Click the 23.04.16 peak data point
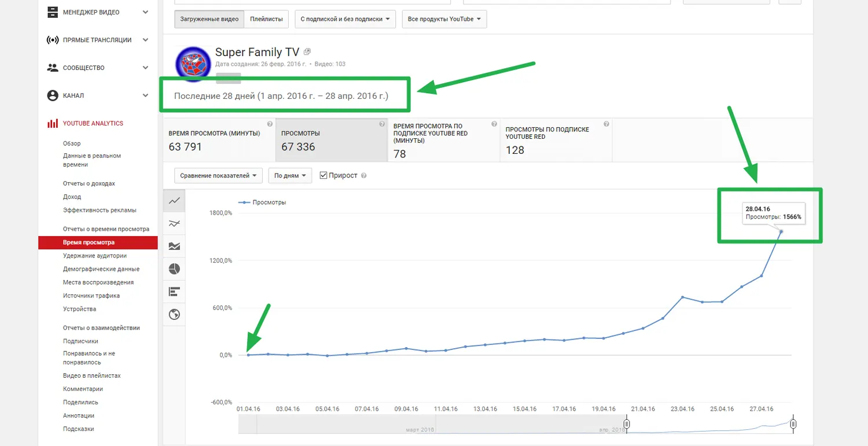868x446 pixels. pyautogui.click(x=682, y=297)
